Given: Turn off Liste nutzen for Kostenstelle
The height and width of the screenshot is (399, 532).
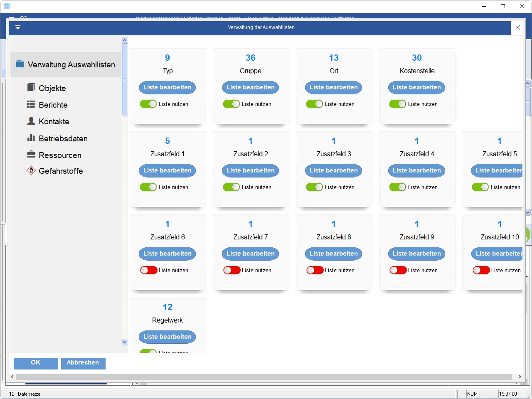Looking at the screenshot, I should pos(398,104).
